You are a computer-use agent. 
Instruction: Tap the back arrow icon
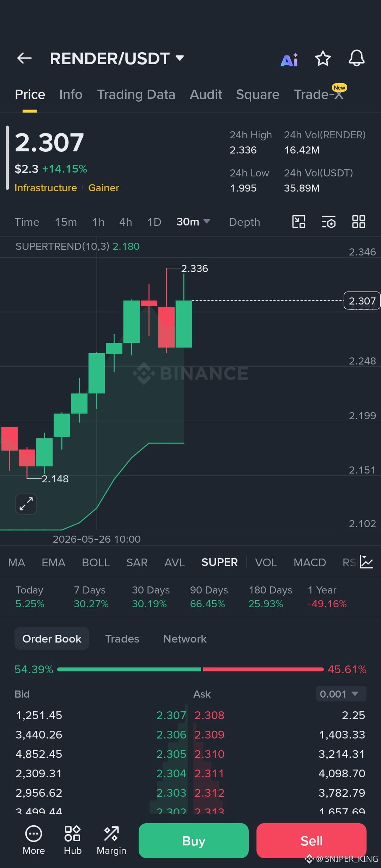coord(24,58)
